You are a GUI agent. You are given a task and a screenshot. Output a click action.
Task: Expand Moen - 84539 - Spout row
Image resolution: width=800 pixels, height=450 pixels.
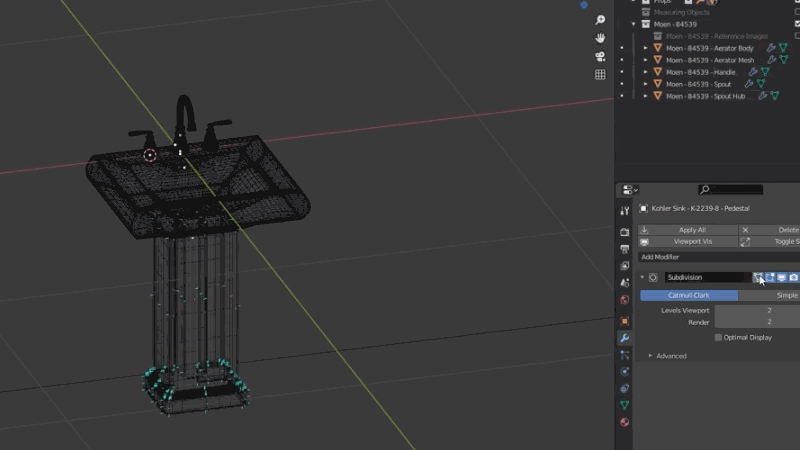point(645,84)
